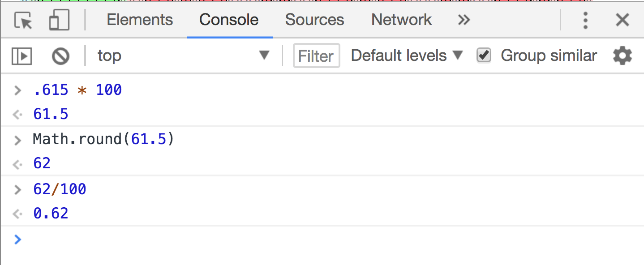Click the Math.round(61.5) command entry
Image resolution: width=644 pixels, height=265 pixels.
click(103, 140)
